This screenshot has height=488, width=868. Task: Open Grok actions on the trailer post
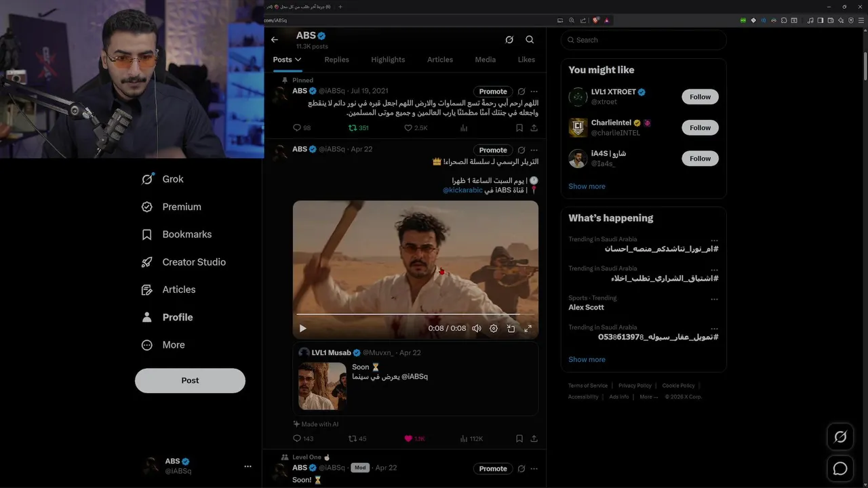[521, 150]
